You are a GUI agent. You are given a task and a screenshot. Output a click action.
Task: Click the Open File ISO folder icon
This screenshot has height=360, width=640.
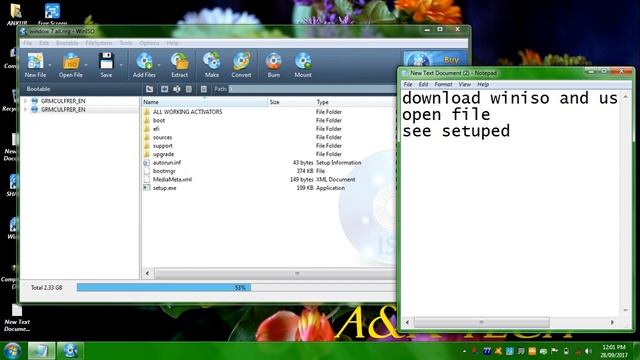point(71,61)
